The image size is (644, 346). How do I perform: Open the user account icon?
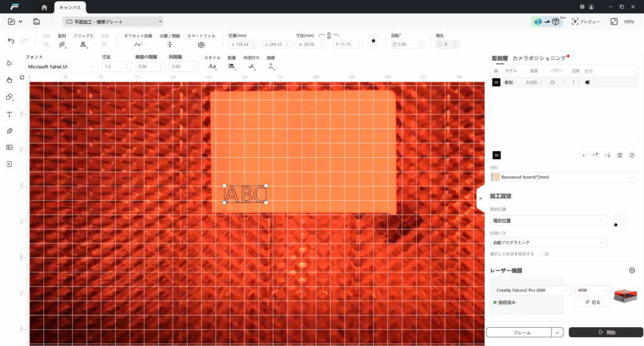pyautogui.click(x=591, y=6)
